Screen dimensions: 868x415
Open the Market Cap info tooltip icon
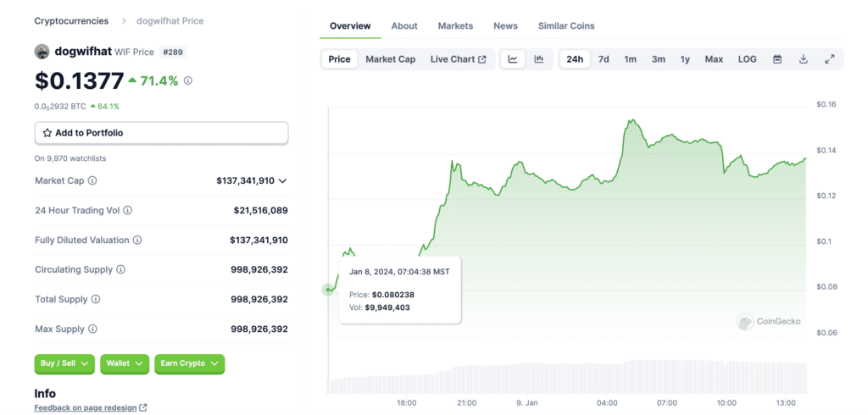(x=92, y=180)
